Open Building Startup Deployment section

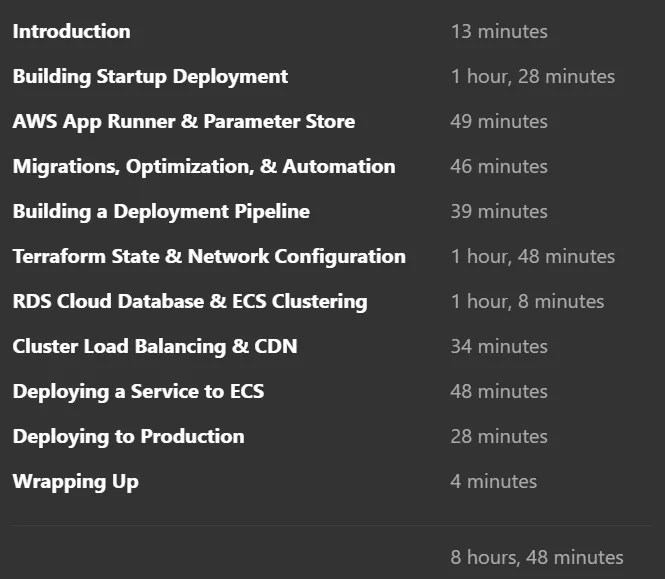(x=151, y=77)
